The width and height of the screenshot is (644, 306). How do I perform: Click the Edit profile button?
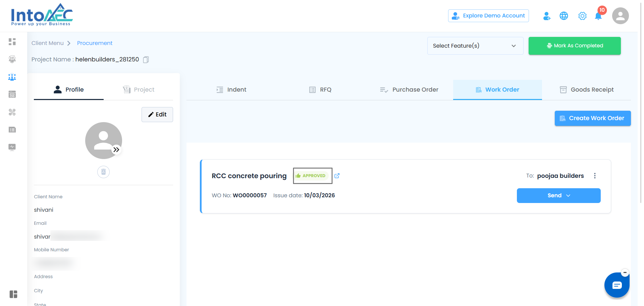(x=157, y=114)
